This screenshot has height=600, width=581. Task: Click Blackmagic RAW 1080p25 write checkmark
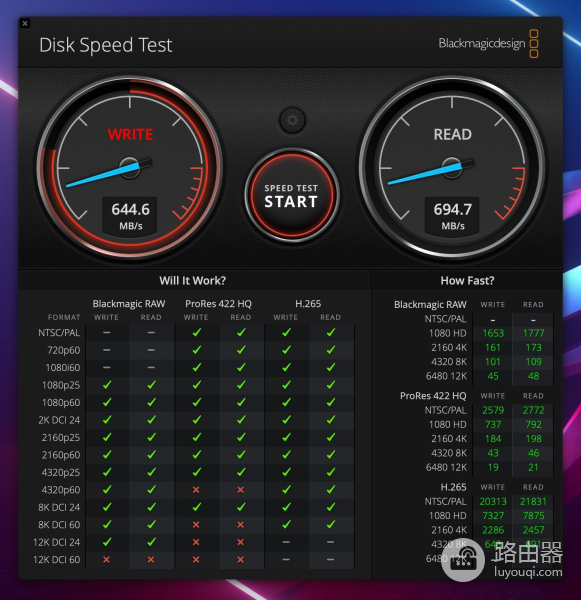click(x=107, y=385)
